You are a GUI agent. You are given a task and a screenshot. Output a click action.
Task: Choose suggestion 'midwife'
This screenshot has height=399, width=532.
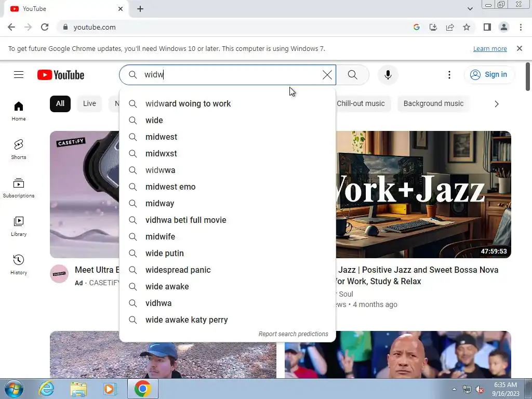[228, 236]
